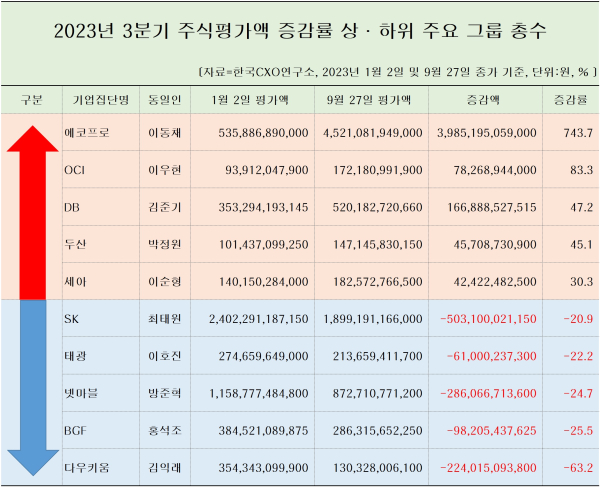Select the group name '두산'
This screenshot has width=600, height=487.
[75, 244]
